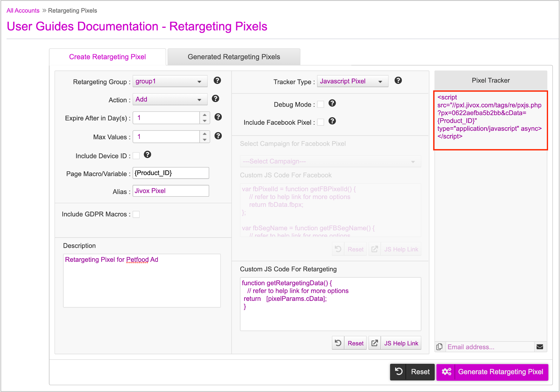The height and width of the screenshot is (392, 560).
Task: Click Description text area
Action: point(142,280)
